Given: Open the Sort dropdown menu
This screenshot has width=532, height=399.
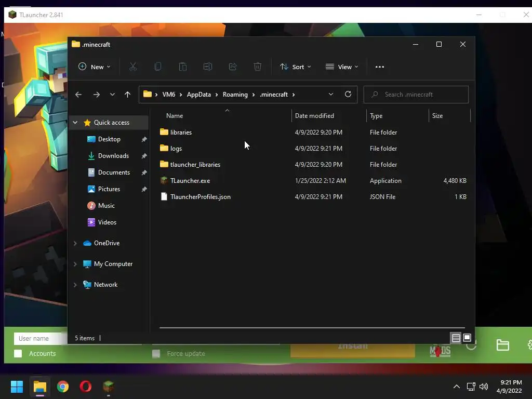Looking at the screenshot, I should tap(295, 67).
